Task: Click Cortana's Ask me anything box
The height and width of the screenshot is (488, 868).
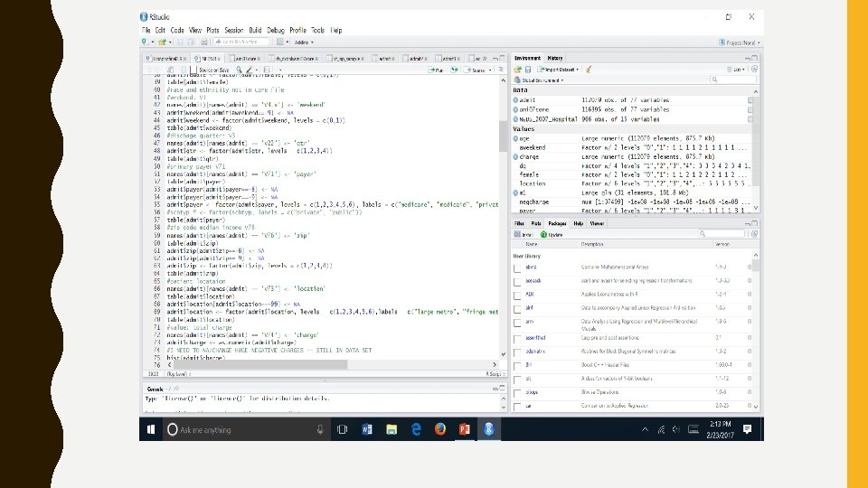Action: point(245,429)
